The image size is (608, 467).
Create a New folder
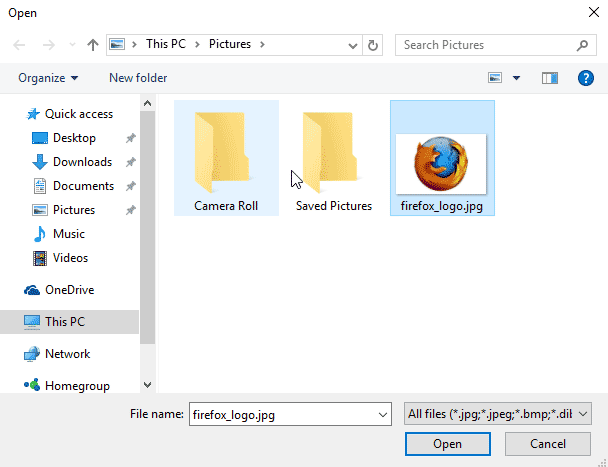[138, 78]
